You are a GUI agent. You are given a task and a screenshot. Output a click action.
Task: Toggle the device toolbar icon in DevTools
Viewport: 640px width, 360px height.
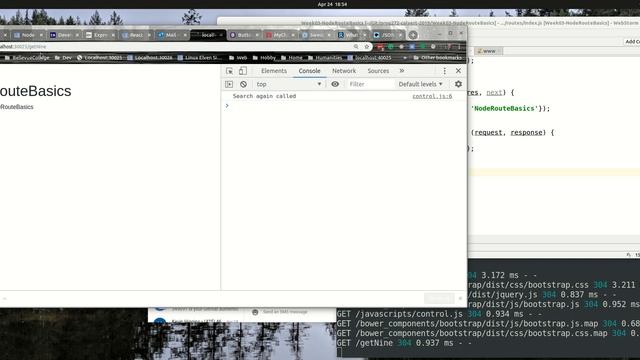pyautogui.click(x=242, y=71)
